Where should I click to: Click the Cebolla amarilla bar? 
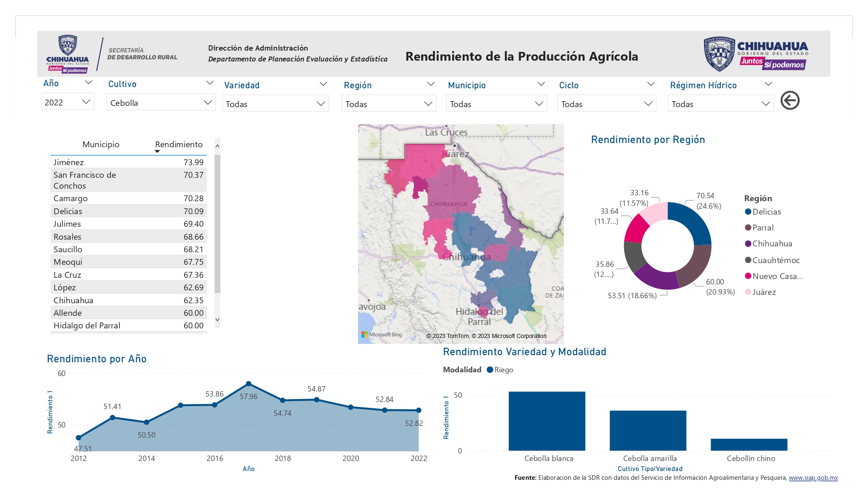tap(648, 430)
